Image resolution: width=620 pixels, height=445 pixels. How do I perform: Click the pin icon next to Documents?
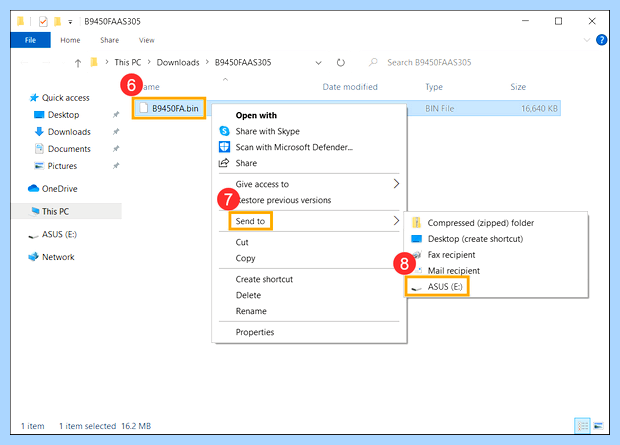pos(116,149)
